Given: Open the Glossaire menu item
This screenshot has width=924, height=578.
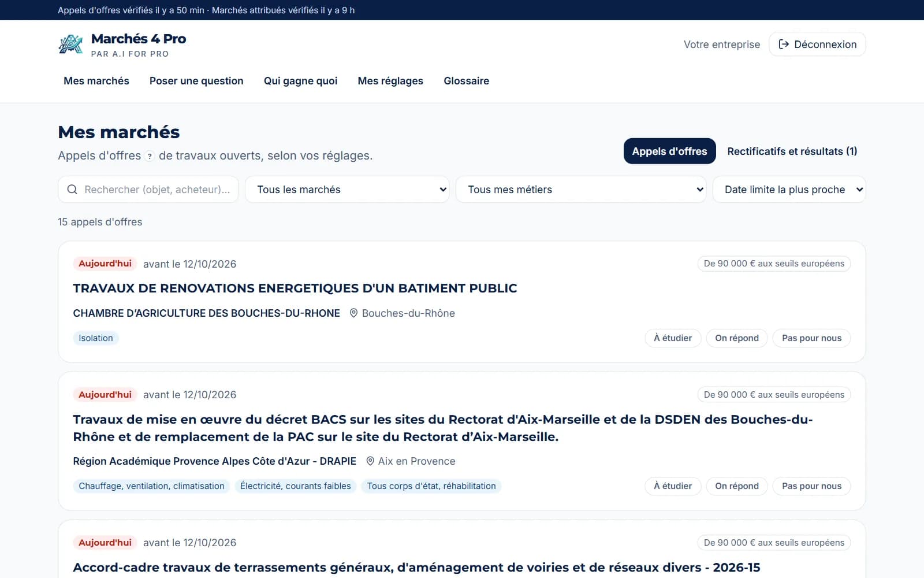Looking at the screenshot, I should [466, 81].
